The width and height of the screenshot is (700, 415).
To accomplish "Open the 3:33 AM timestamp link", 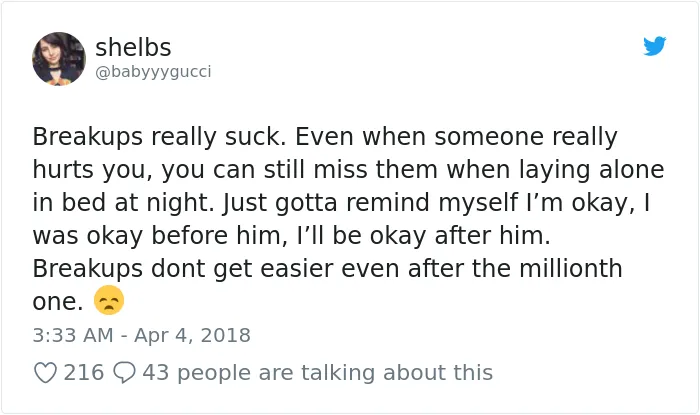I will click(x=73, y=335).
